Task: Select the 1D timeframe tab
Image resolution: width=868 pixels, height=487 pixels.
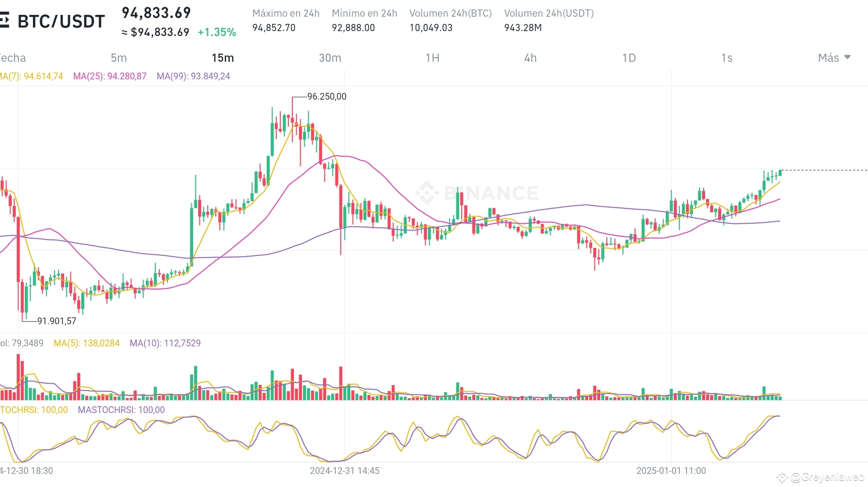Action: [629, 58]
